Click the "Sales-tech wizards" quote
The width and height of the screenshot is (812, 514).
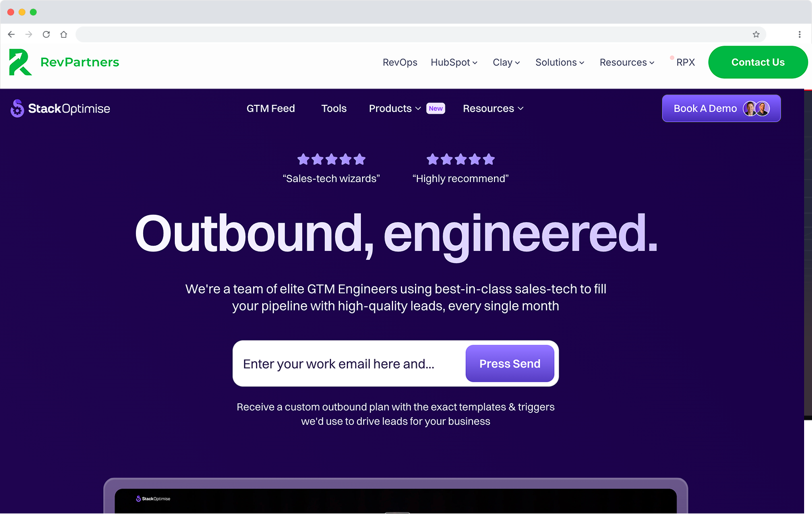tap(332, 179)
